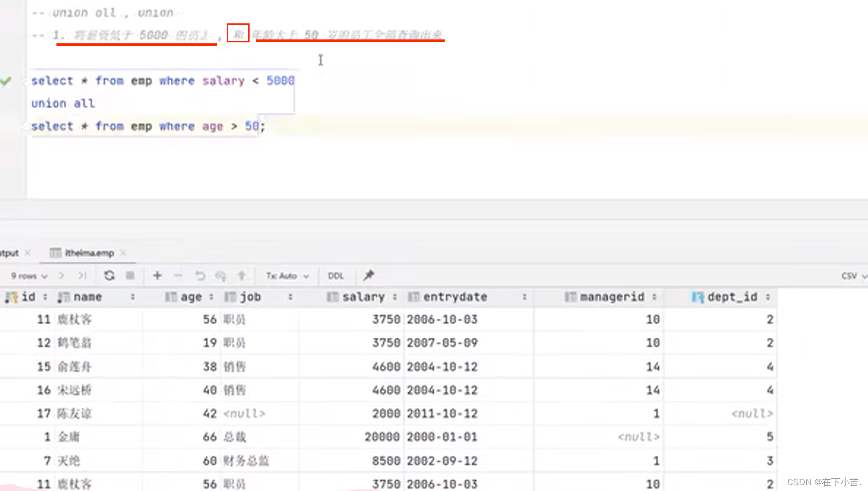The width and height of the screenshot is (868, 491).
Task: Select salary cell 20000
Action: point(382,437)
